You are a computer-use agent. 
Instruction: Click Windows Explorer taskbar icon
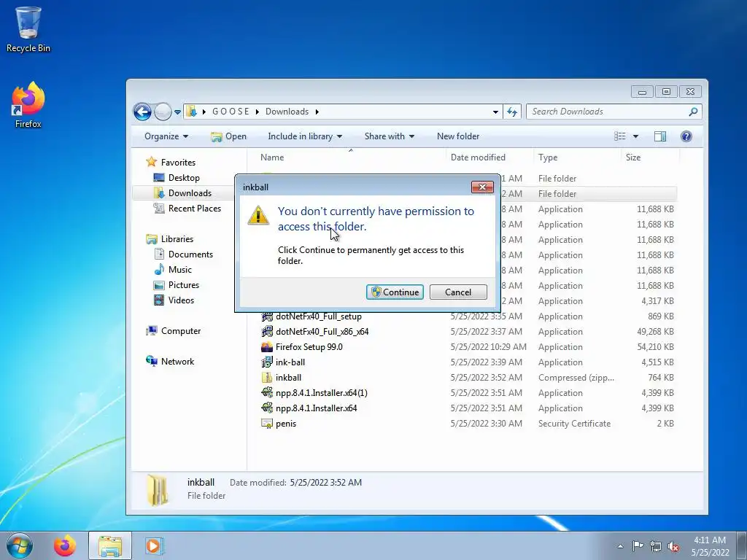110,545
